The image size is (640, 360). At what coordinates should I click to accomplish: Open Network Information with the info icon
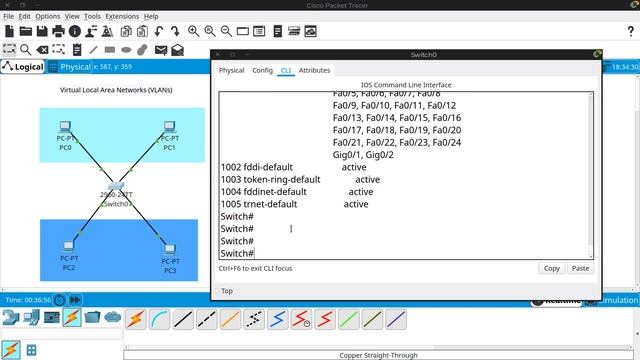75,31
